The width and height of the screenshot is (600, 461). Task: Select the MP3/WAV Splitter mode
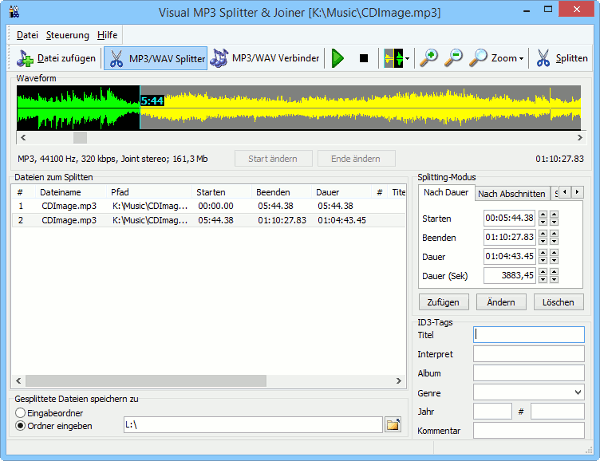pyautogui.click(x=156, y=58)
